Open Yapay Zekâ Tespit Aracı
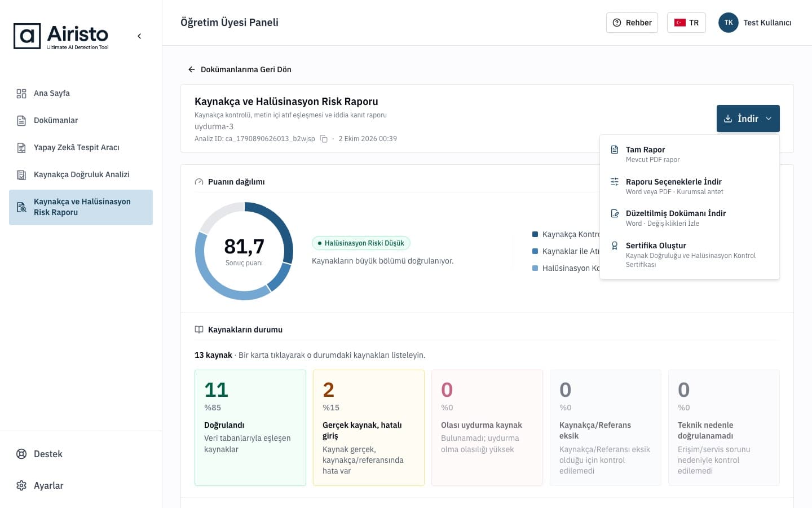 pyautogui.click(x=81, y=147)
